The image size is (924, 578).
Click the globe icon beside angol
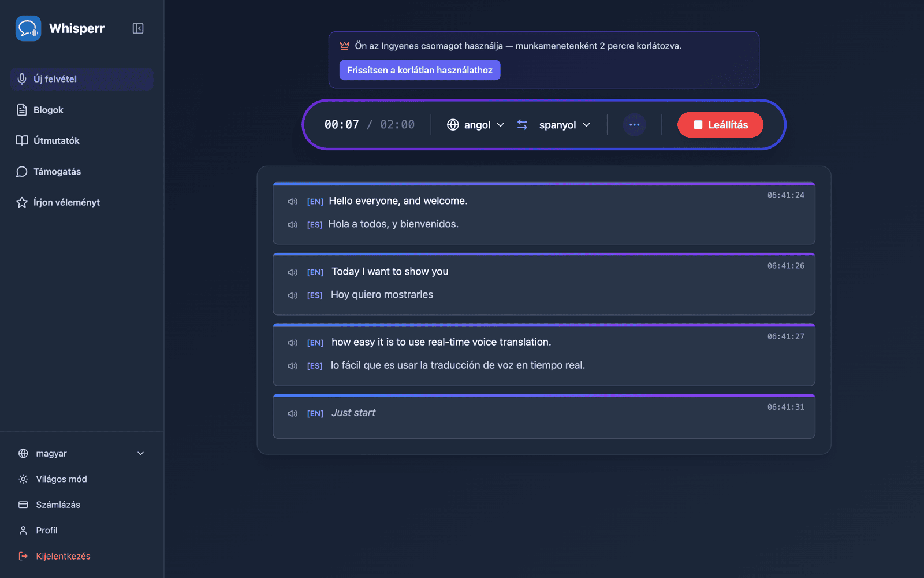click(453, 125)
